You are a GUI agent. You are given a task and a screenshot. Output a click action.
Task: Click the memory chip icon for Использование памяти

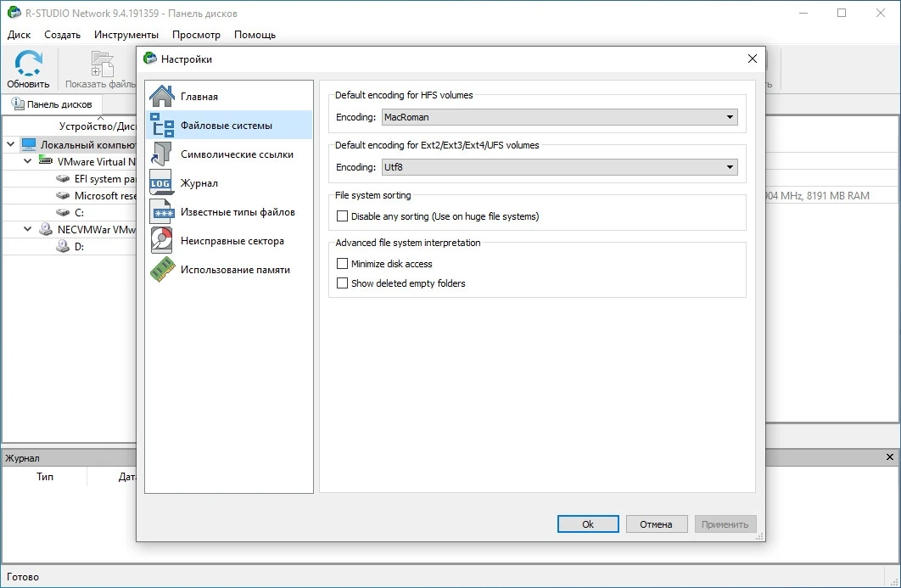[162, 270]
